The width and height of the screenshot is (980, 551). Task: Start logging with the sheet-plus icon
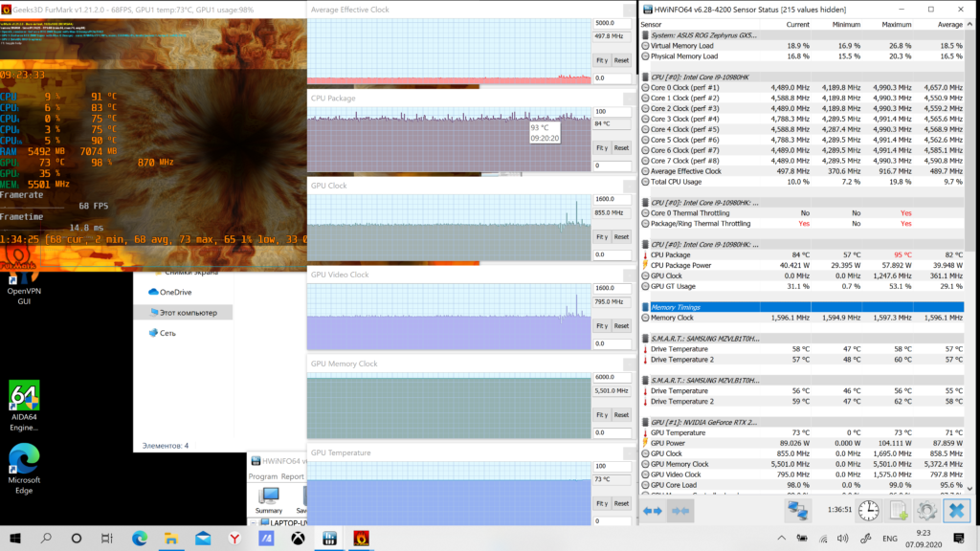898,511
